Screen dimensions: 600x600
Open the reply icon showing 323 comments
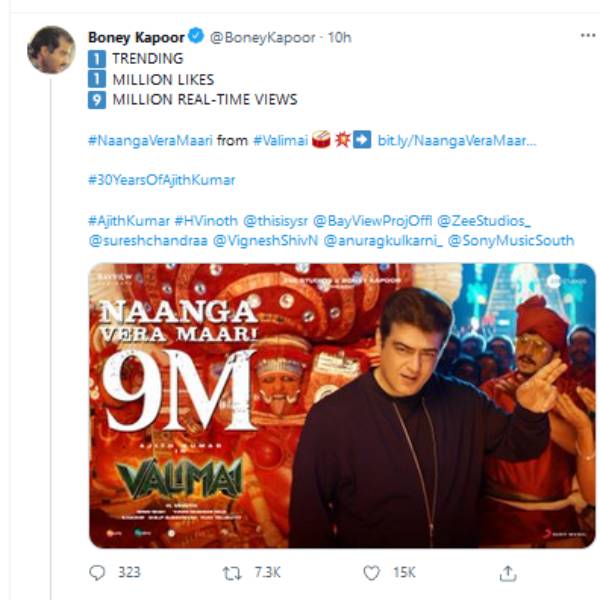[97, 573]
